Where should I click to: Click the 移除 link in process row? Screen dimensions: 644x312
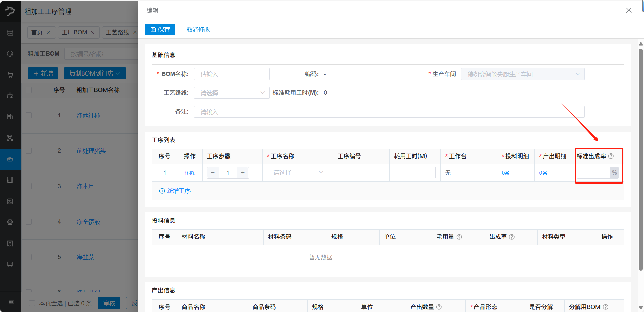coord(190,173)
